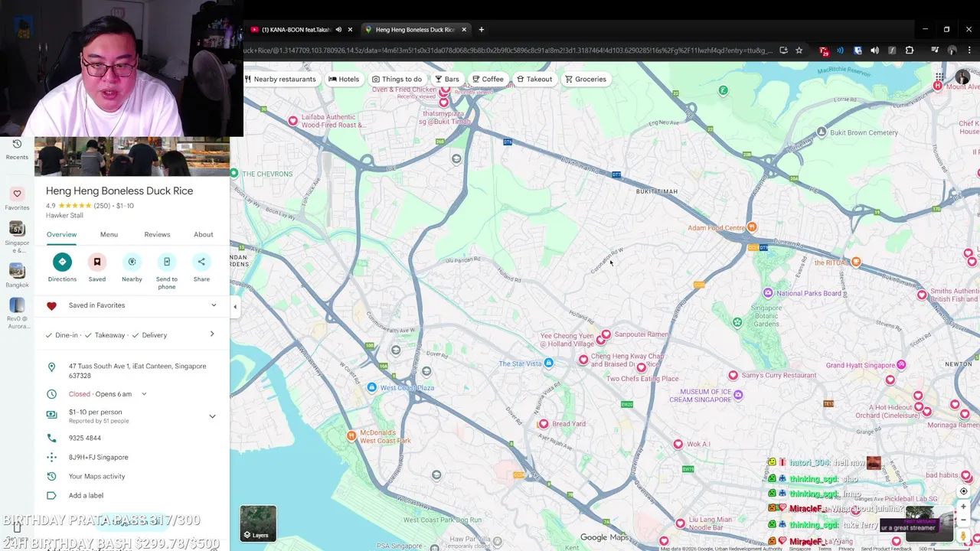
Task: Mute the KANA-BOON tab audio
Action: pos(338,30)
